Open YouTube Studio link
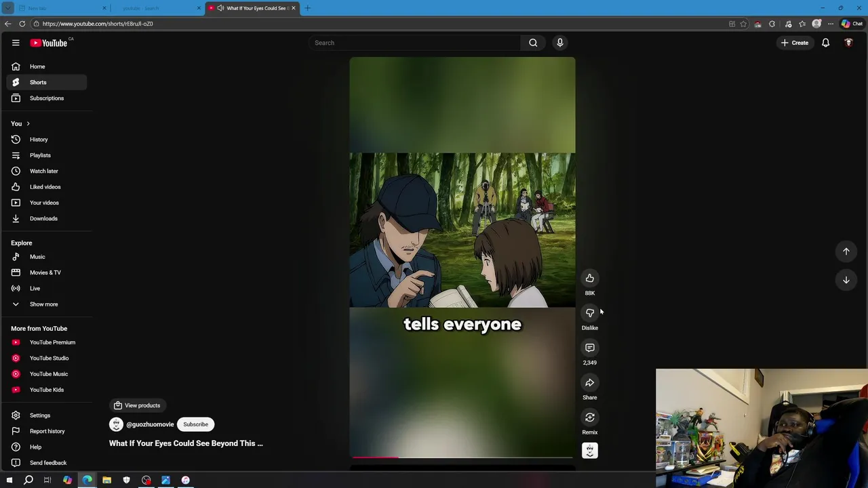The width and height of the screenshot is (868, 488). coord(46,358)
